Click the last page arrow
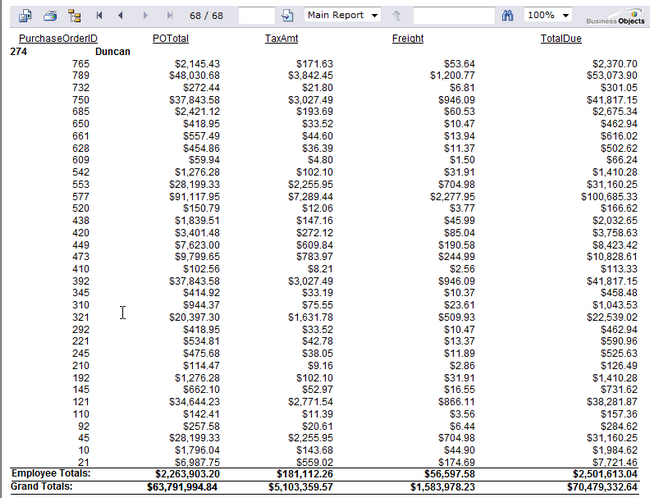650x498 pixels. point(170,15)
